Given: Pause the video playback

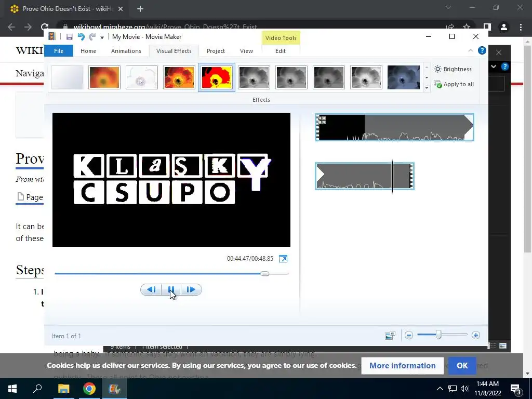Looking at the screenshot, I should pyautogui.click(x=171, y=289).
